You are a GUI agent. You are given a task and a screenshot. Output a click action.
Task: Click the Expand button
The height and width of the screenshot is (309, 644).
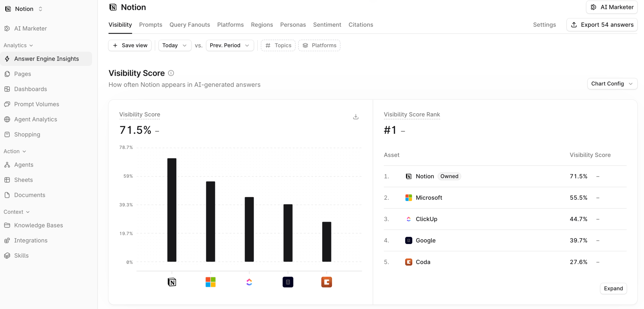coord(613,288)
